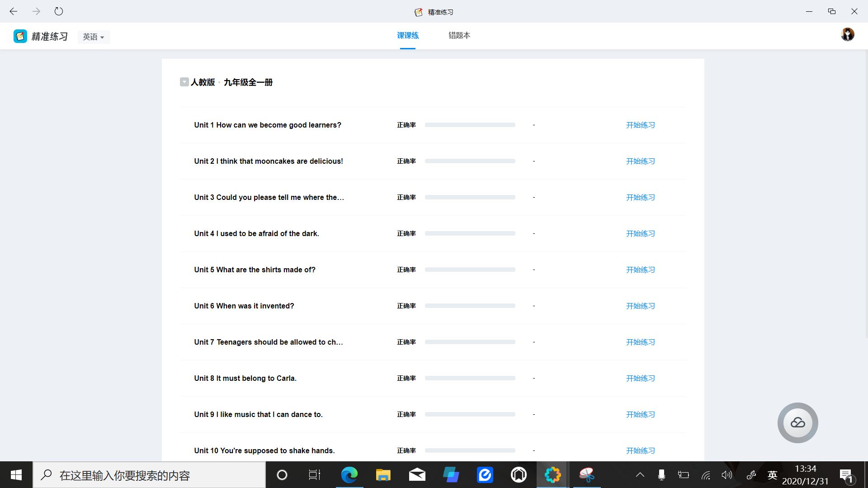Open the volume control in tray
The image size is (868, 488).
pos(726,475)
